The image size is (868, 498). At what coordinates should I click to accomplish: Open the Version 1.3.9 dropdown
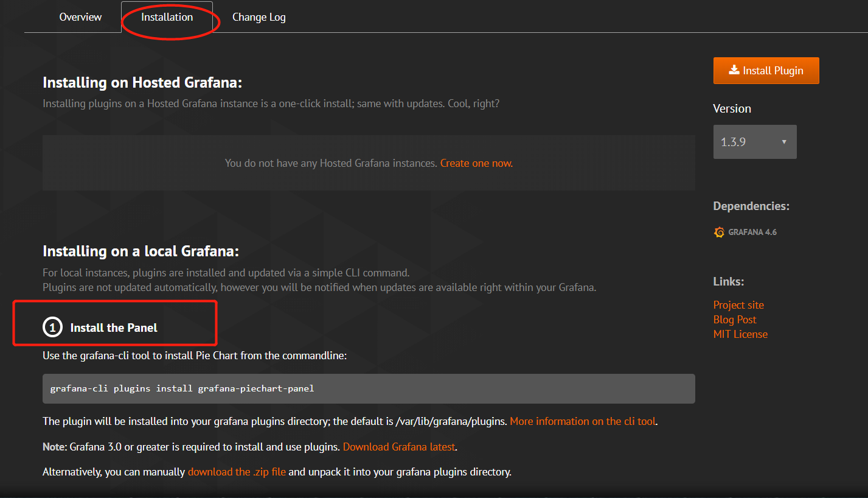[x=755, y=142]
